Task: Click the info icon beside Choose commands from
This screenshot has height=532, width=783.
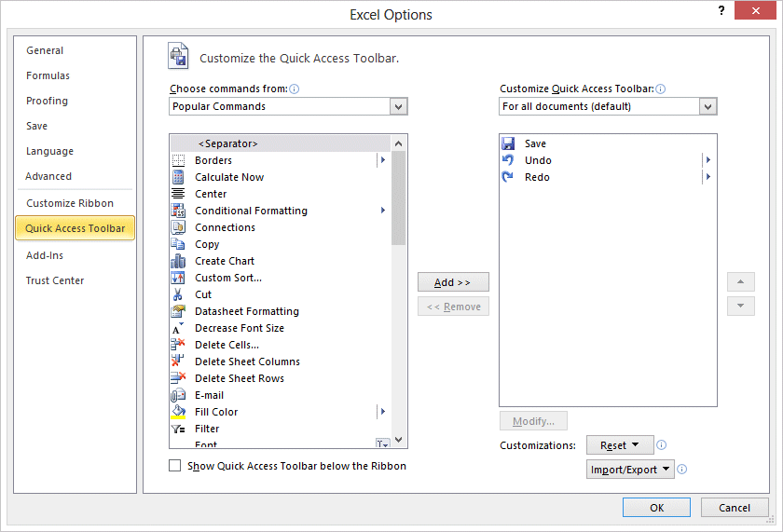Action: click(x=295, y=89)
